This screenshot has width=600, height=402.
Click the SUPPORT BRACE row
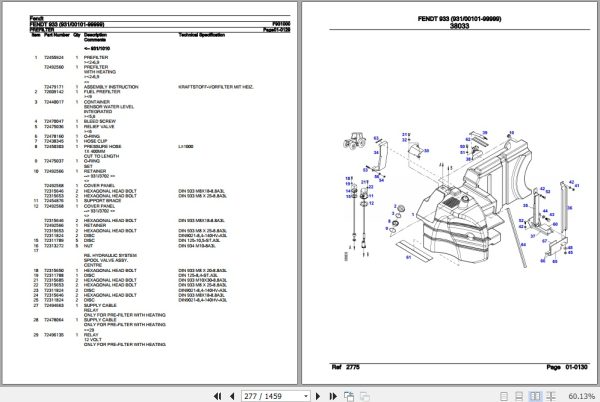click(78, 200)
